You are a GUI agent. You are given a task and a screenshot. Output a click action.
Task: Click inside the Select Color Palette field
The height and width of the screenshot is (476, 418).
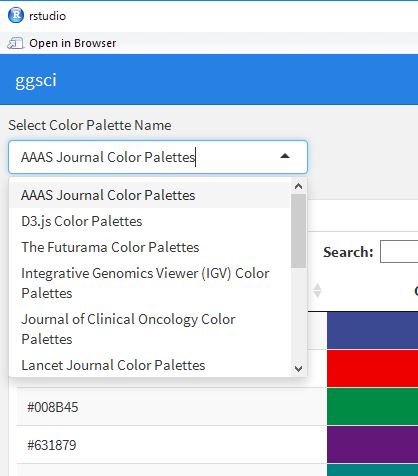[158, 157]
